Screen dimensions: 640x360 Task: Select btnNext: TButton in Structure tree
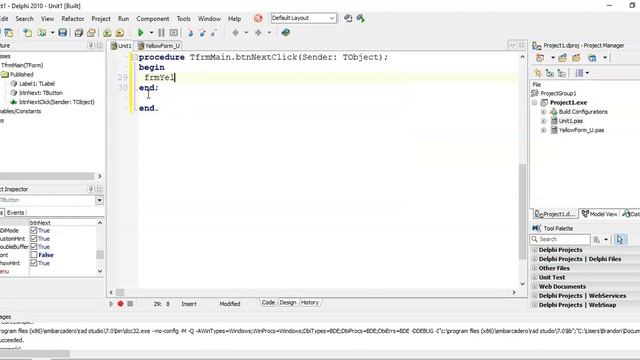tap(41, 93)
